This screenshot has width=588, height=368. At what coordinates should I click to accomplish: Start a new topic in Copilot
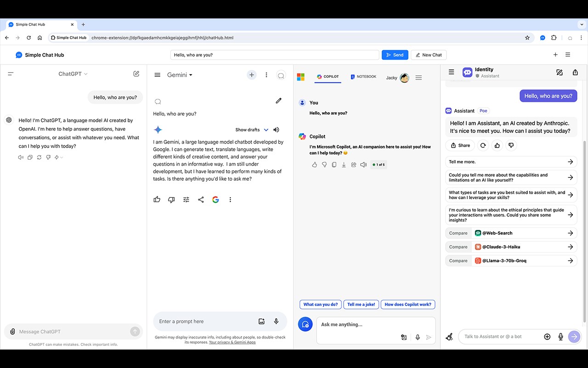point(305,324)
